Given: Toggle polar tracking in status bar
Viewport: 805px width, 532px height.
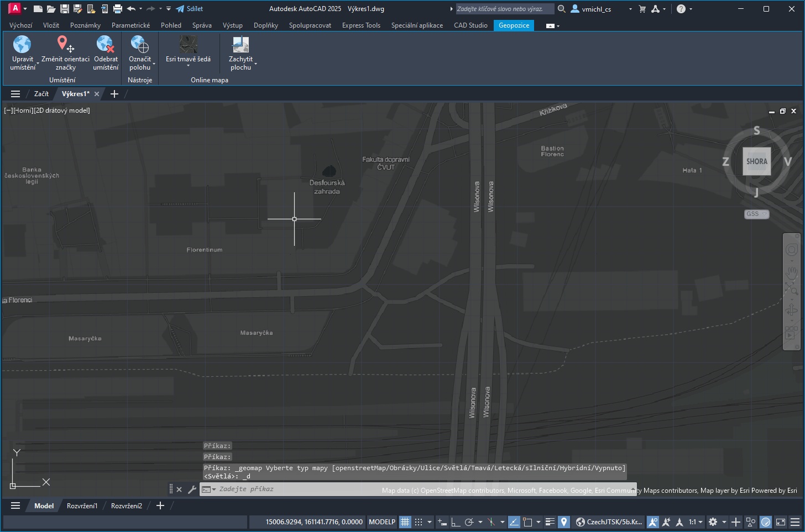Looking at the screenshot, I should click(x=469, y=522).
